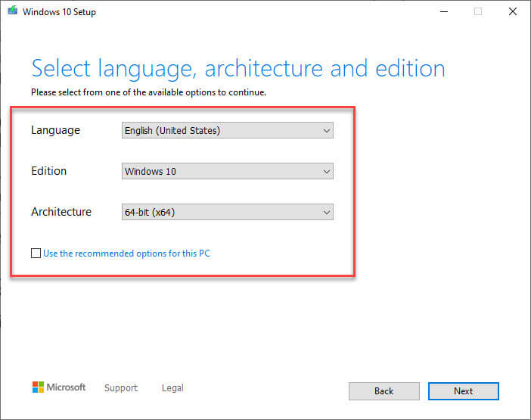Click the 'Use the recommended options' label text
The height and width of the screenshot is (420, 531).
tap(126, 254)
